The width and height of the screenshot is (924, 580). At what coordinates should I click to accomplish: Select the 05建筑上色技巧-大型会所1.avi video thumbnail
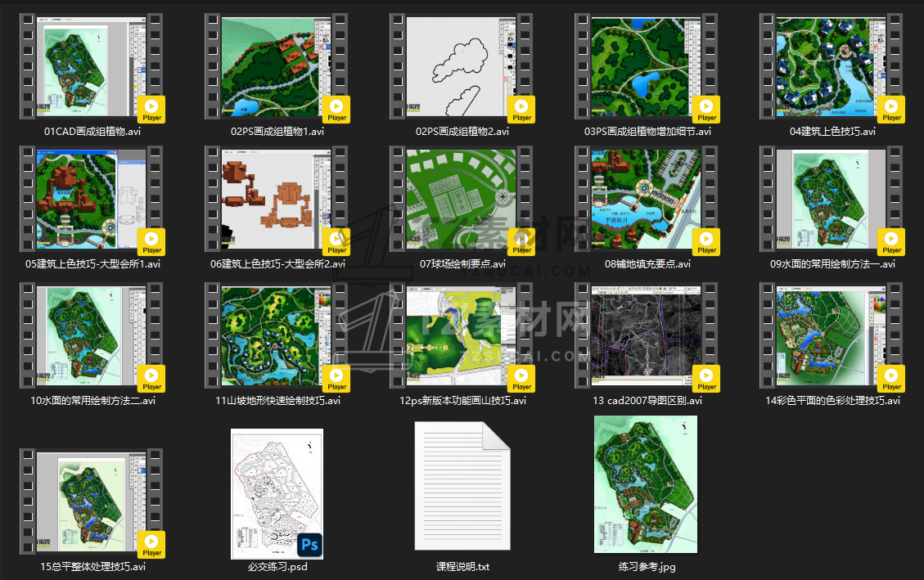92,199
